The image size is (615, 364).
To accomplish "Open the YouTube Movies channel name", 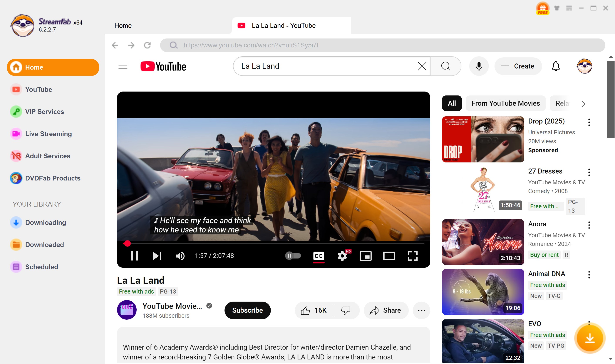I will [172, 306].
